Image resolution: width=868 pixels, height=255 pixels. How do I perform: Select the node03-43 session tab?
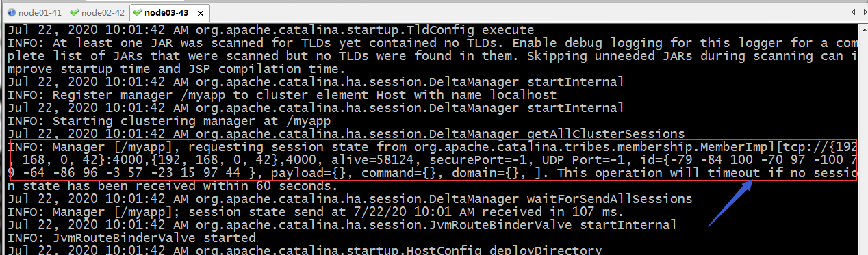point(167,12)
